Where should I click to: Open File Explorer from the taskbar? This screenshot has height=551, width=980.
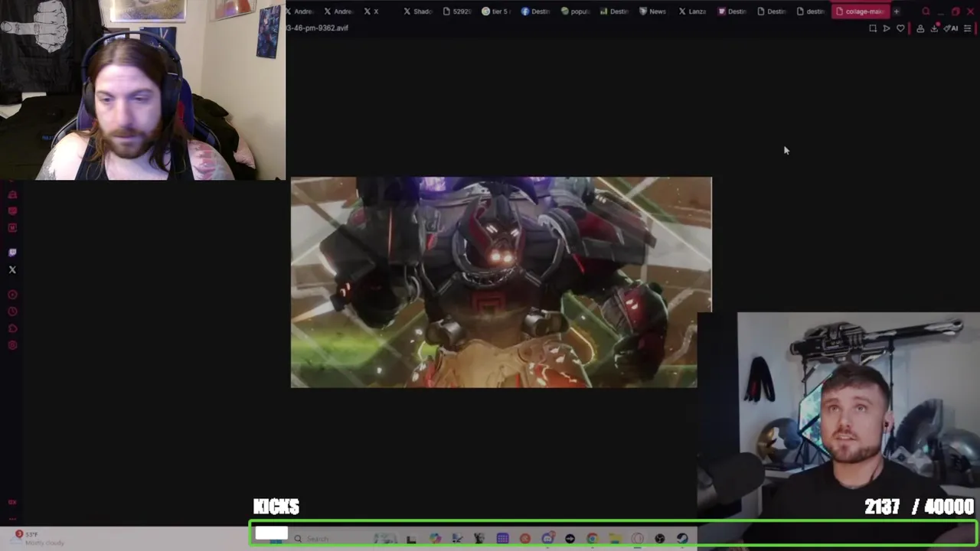click(615, 539)
